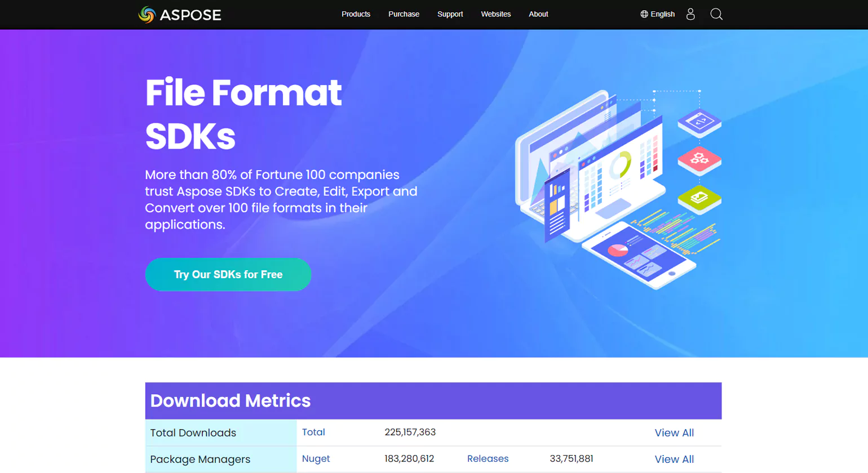The width and height of the screenshot is (868, 473).
Task: Open the Releases downloads link
Action: (488, 458)
